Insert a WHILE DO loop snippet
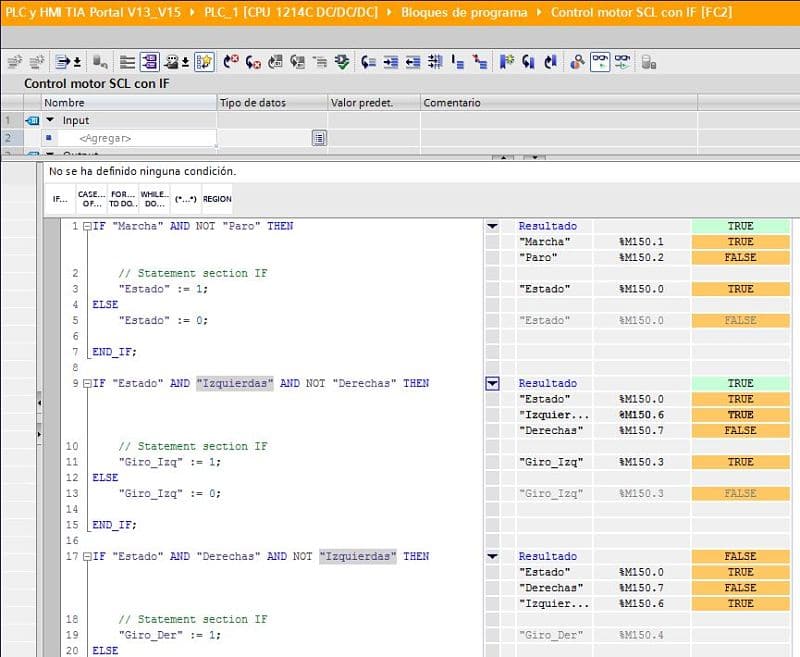Image resolution: width=800 pixels, height=657 pixels. pos(154,198)
